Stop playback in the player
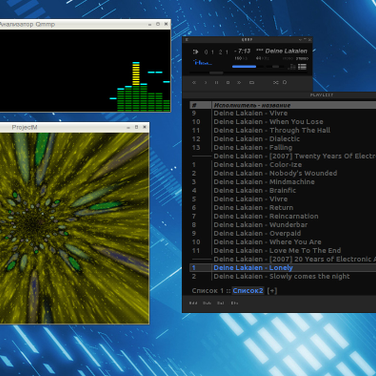The height and width of the screenshot is (376, 376). 228,82
